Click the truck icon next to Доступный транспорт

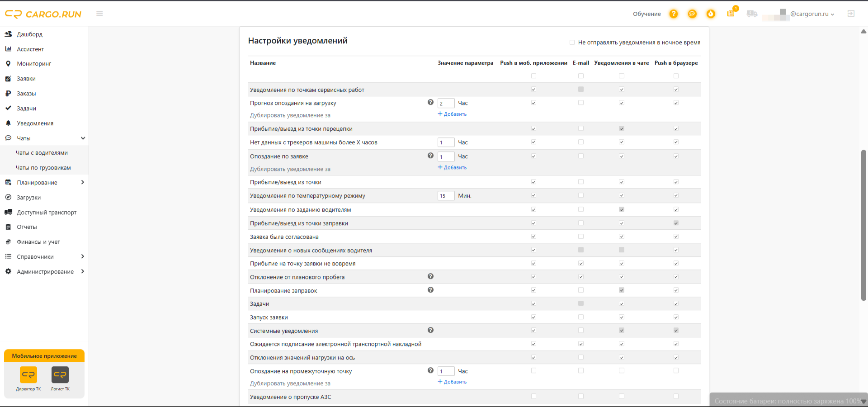pyautogui.click(x=8, y=212)
